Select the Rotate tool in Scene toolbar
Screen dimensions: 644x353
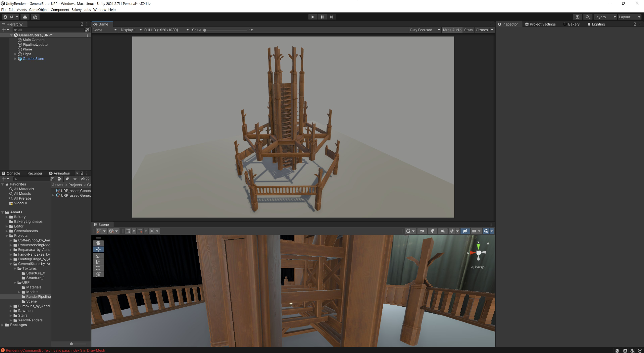click(98, 256)
